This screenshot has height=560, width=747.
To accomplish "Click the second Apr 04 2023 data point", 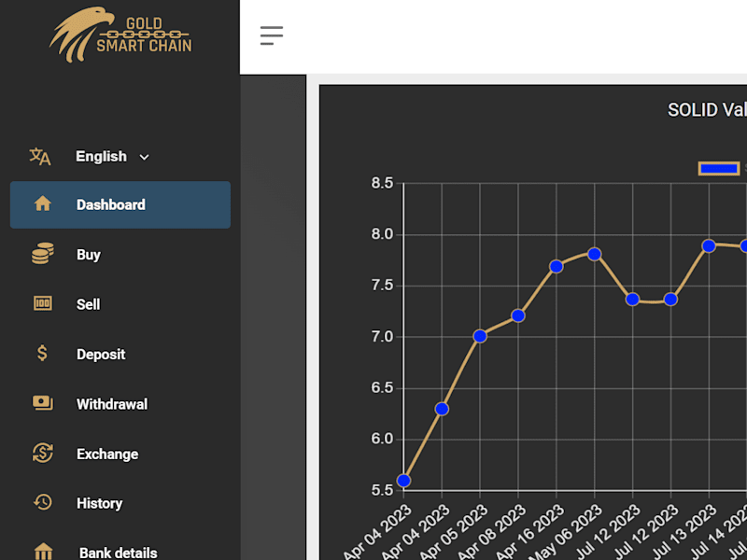I will [x=442, y=409].
